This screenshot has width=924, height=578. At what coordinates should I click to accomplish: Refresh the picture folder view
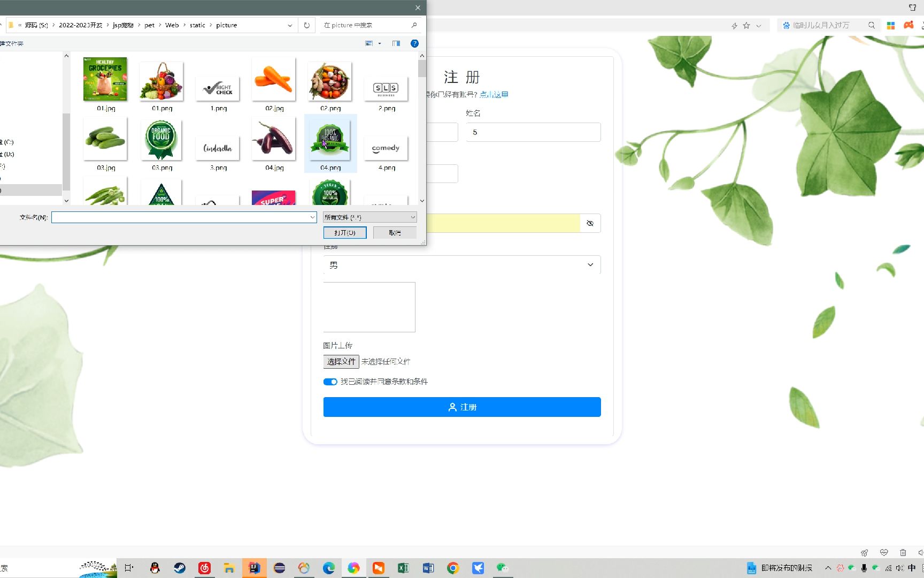(306, 25)
